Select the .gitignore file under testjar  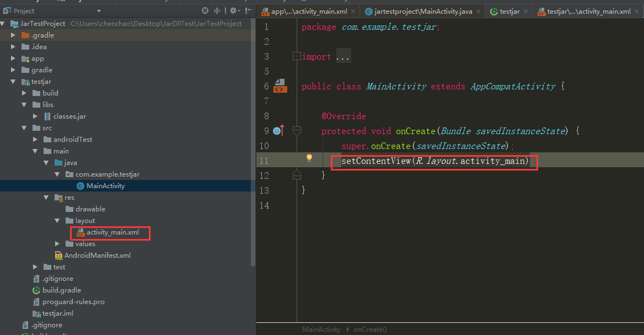click(58, 279)
